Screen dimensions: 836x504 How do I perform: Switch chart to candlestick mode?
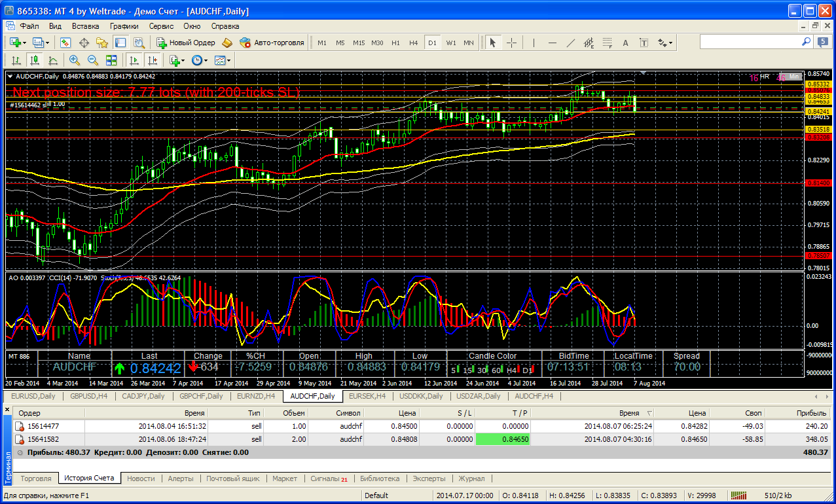coord(35,60)
